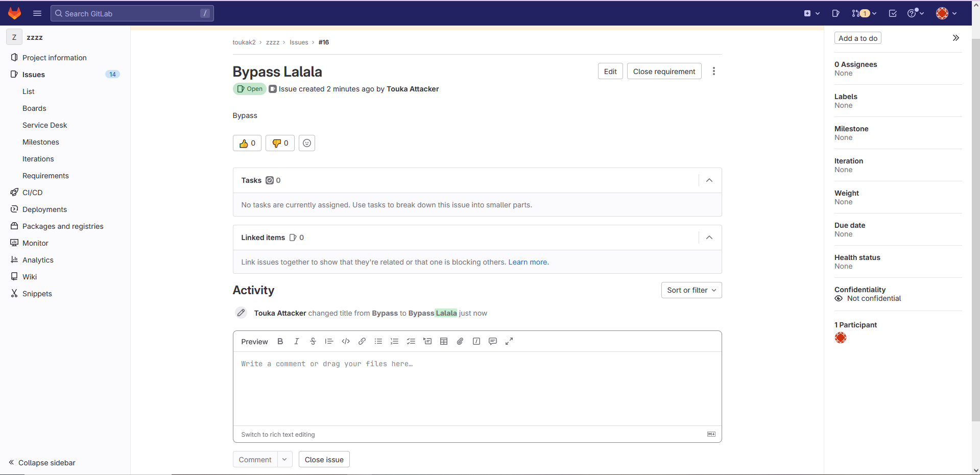The height and width of the screenshot is (475, 980).
Task: Click the Close requirement button
Action: [x=664, y=72]
